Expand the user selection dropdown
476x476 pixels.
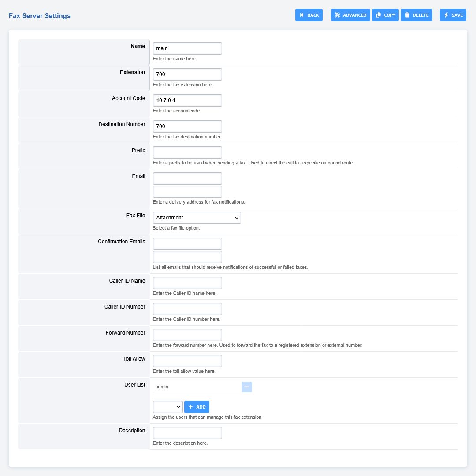click(167, 407)
